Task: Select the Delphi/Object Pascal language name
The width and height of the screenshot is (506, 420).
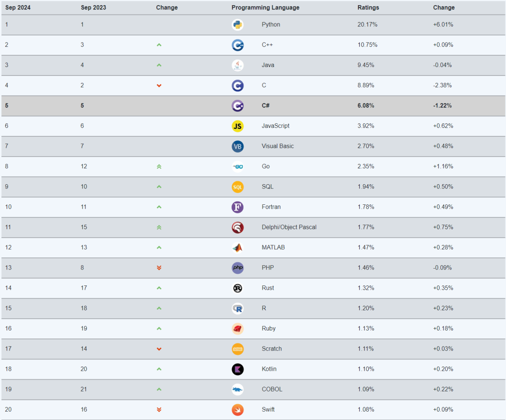Action: 289,227
